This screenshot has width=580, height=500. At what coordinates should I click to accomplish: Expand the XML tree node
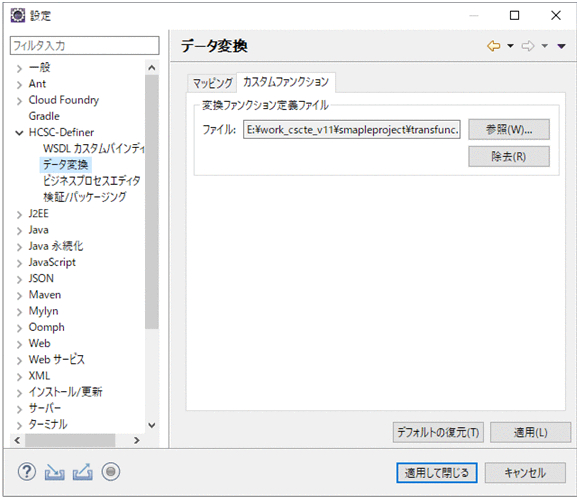click(x=19, y=377)
